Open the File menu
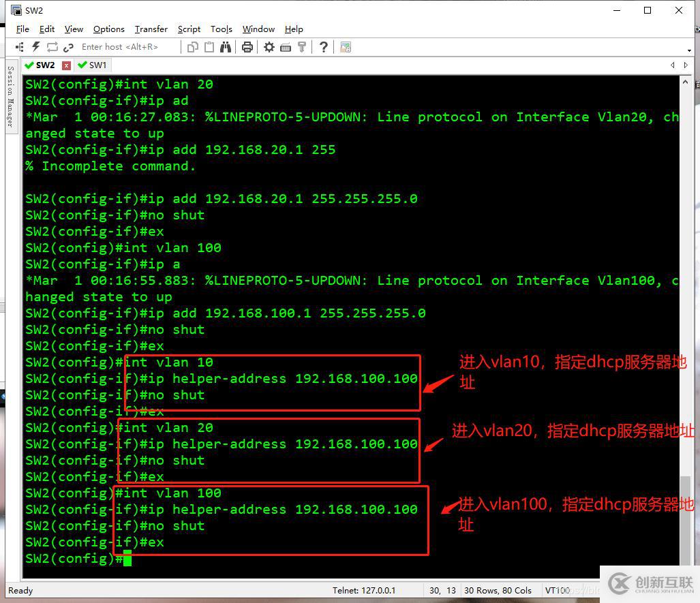The height and width of the screenshot is (603, 700). coord(22,29)
